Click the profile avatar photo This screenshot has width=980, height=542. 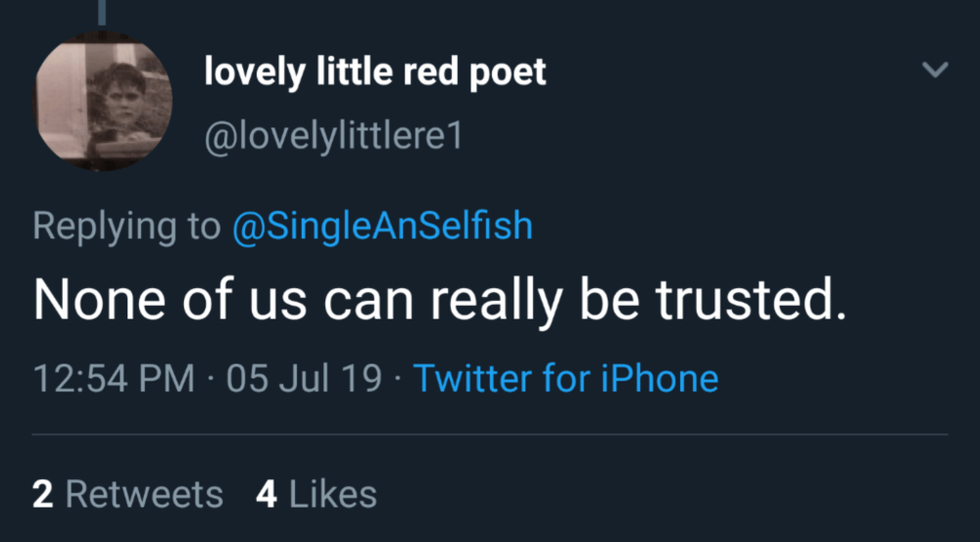104,102
